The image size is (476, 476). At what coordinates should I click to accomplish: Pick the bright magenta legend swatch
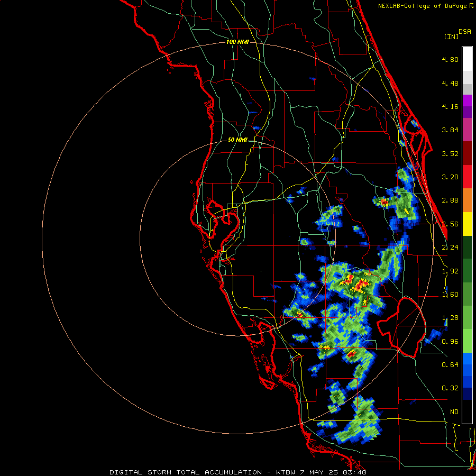pos(467,100)
